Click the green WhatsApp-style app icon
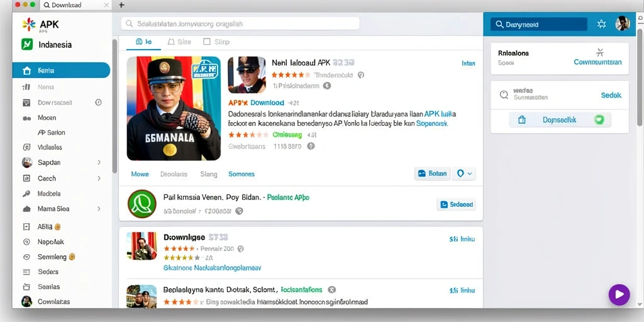 tap(142, 204)
